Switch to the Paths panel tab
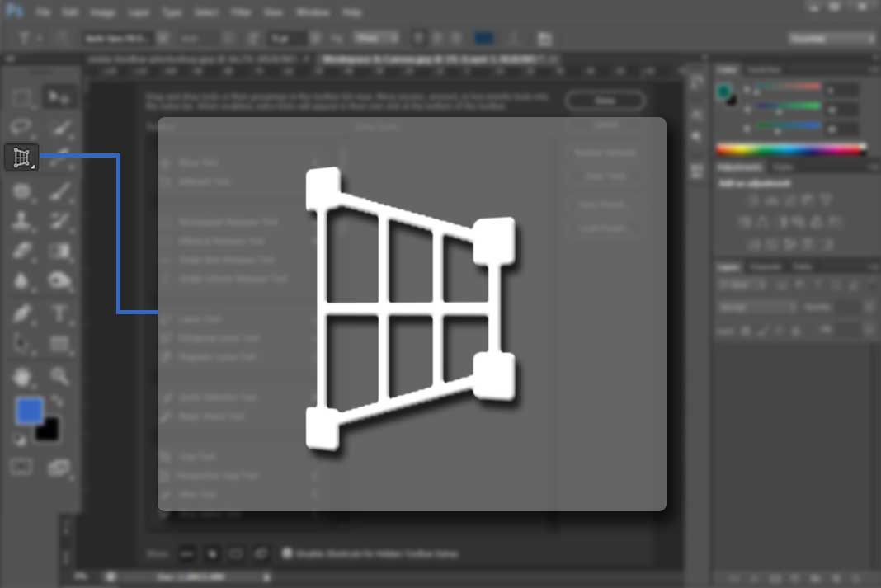Viewport: 881px width, 588px height. 802,266
